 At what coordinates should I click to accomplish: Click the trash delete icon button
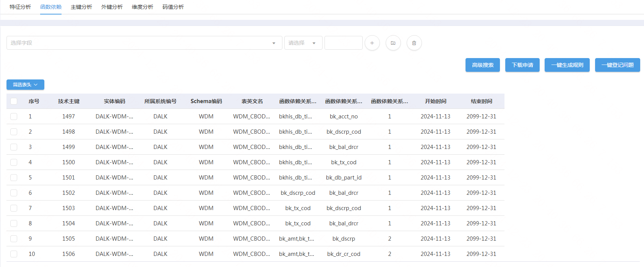point(414,43)
